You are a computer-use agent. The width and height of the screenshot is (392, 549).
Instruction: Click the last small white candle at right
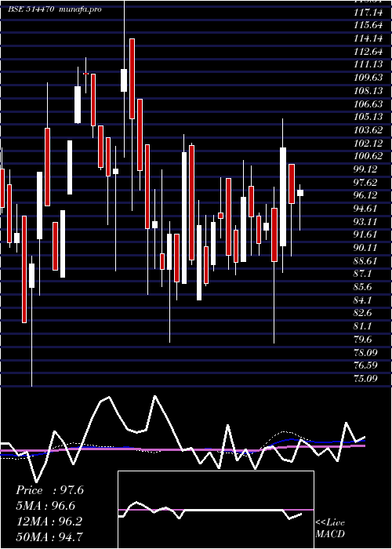pos(300,193)
